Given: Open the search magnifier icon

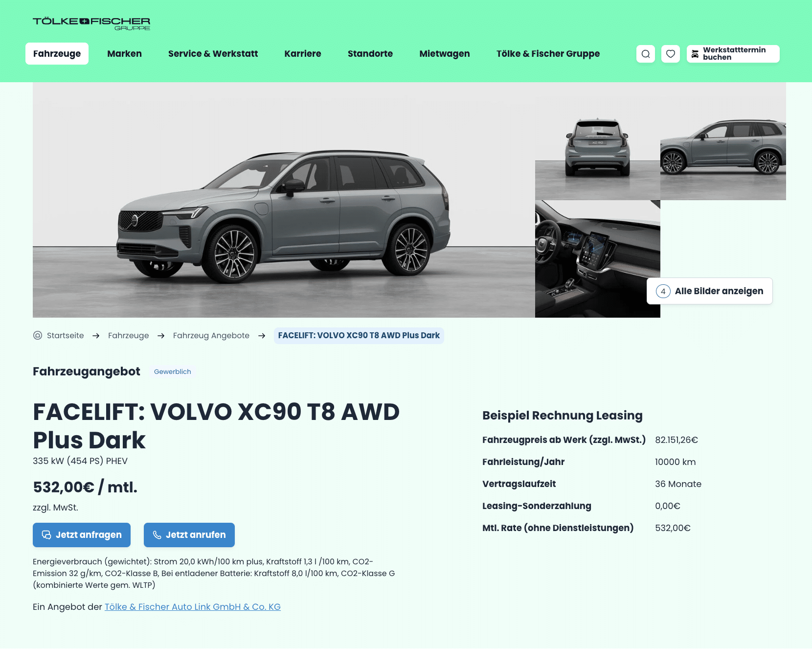Looking at the screenshot, I should (x=646, y=54).
